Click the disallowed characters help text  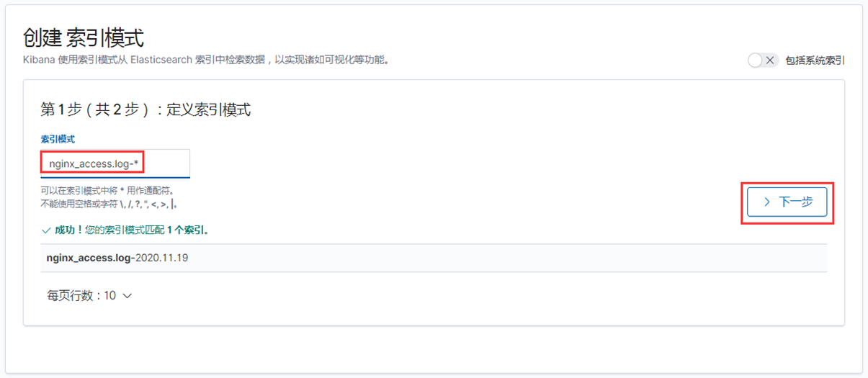click(109, 204)
